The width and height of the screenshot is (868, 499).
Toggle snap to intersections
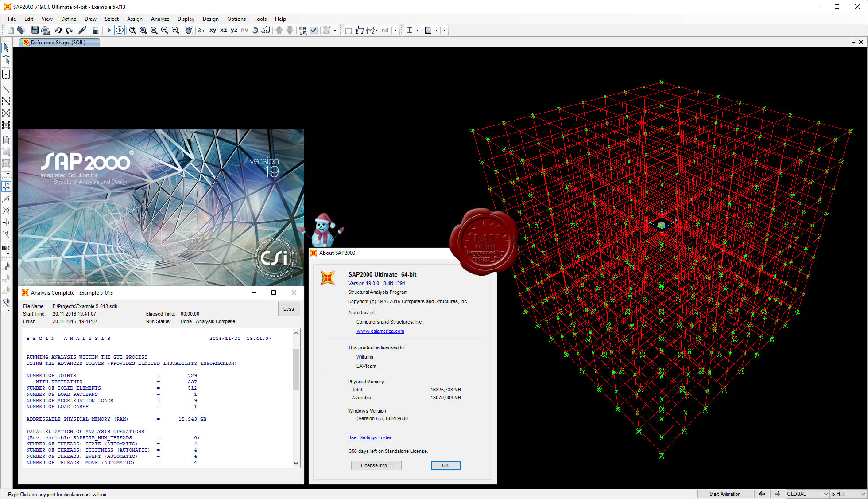6,211
